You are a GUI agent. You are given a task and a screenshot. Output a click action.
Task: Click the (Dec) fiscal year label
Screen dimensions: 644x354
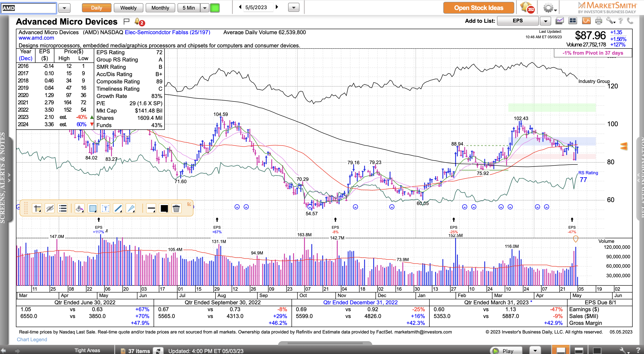tap(25, 58)
